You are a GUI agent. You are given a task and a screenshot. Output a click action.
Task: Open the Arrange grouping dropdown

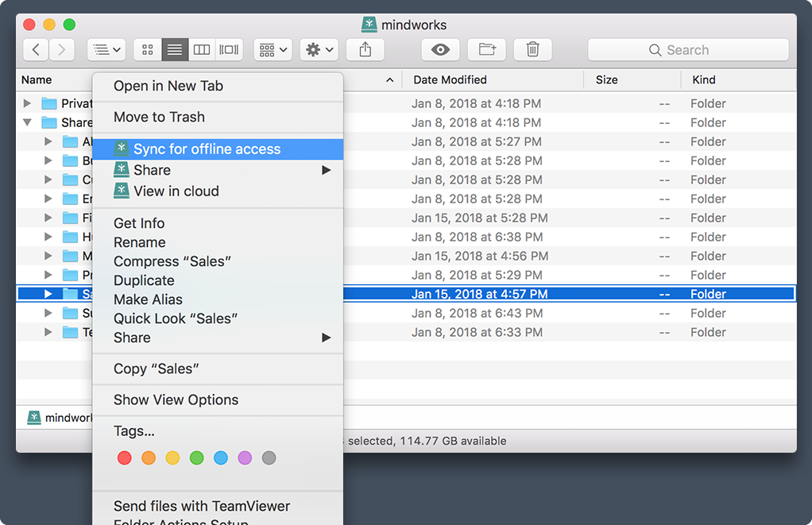pos(273,50)
